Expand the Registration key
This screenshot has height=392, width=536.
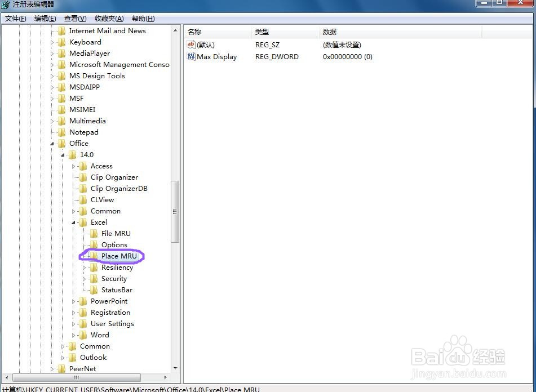click(x=73, y=313)
